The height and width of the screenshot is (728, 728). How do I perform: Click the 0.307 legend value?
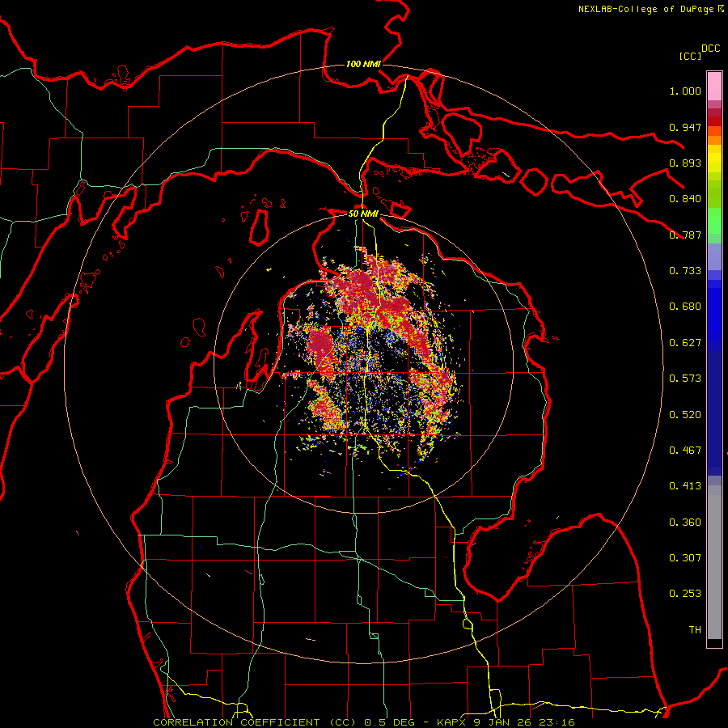(x=685, y=558)
